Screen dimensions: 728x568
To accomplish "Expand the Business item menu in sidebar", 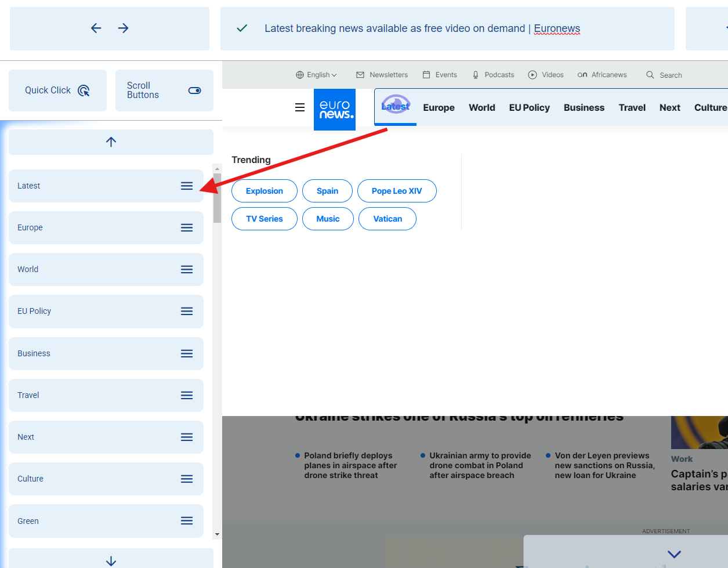I will click(x=187, y=353).
